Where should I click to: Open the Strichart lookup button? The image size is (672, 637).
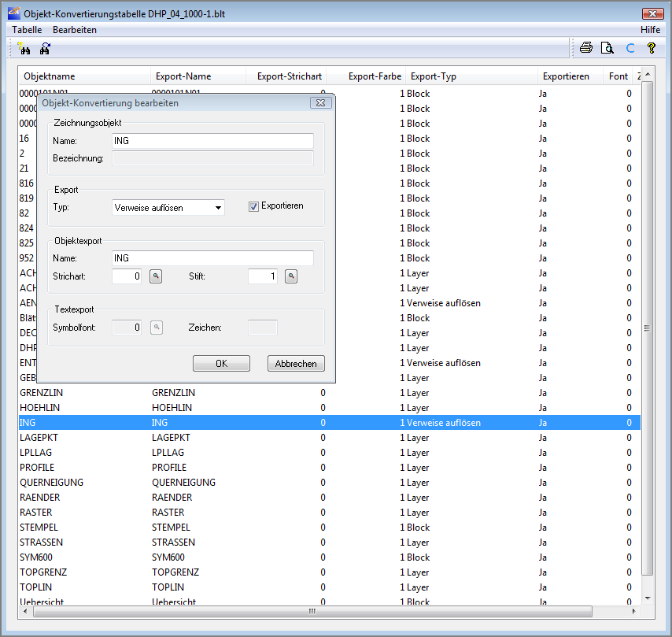tap(156, 276)
